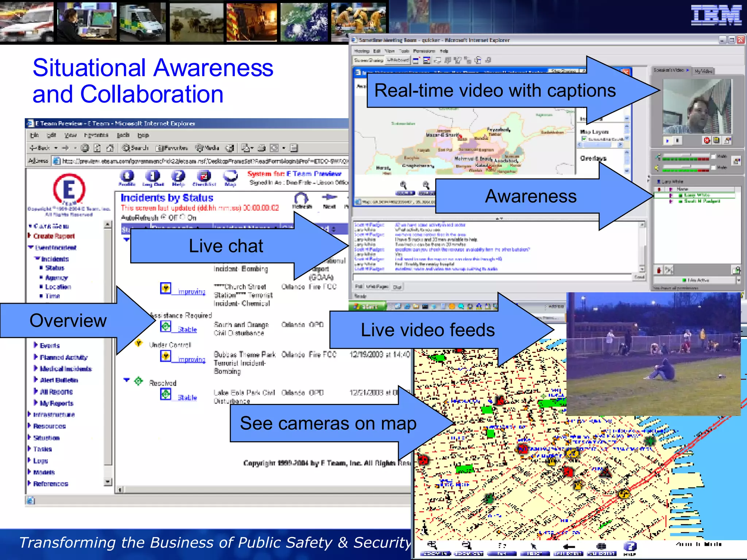Click the IE Forward arrow in E Team window
Image resolution: width=747 pixels, height=560 pixels.
tap(66, 148)
